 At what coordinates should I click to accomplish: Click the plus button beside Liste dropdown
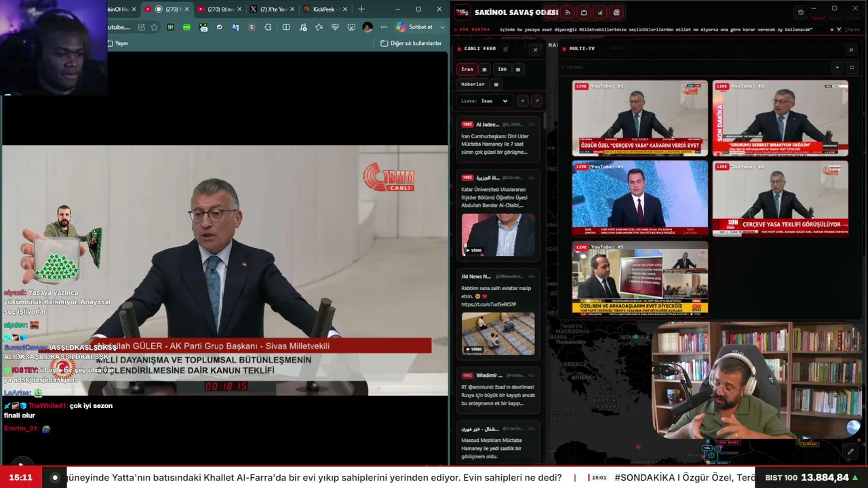click(x=522, y=101)
